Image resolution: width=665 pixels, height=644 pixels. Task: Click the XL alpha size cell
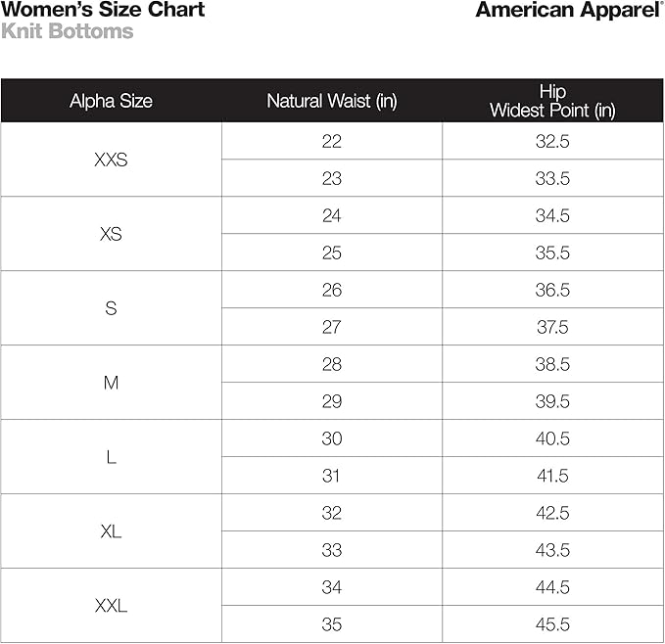[111, 531]
